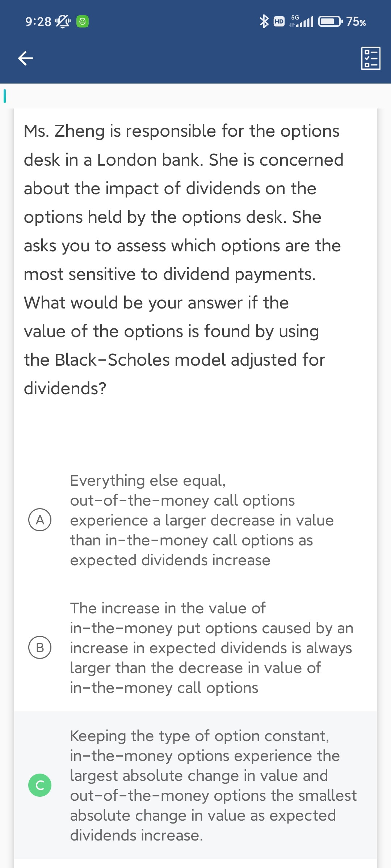The height and width of the screenshot is (868, 391).
Task: Tap the 75% battery percentage text
Action: (x=356, y=22)
